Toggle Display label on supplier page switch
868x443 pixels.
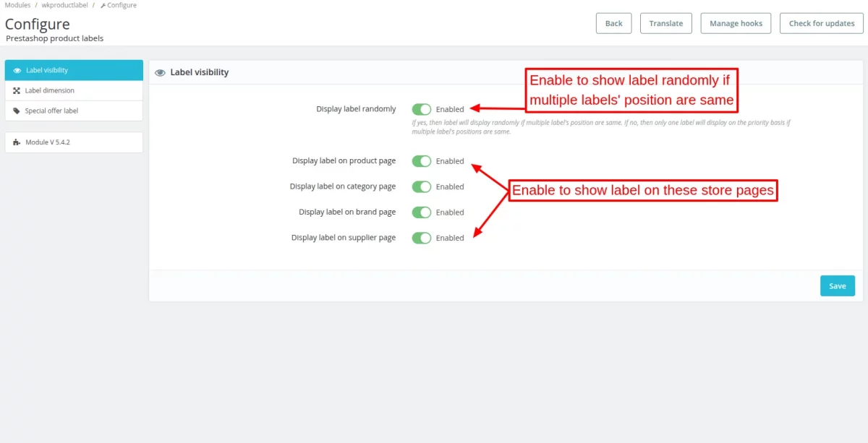click(x=422, y=238)
